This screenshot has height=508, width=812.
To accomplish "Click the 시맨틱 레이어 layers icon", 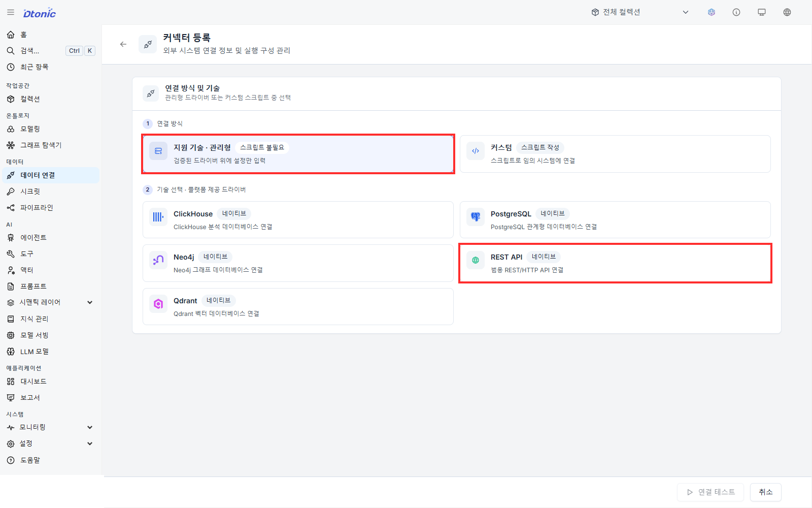I will coord(11,302).
